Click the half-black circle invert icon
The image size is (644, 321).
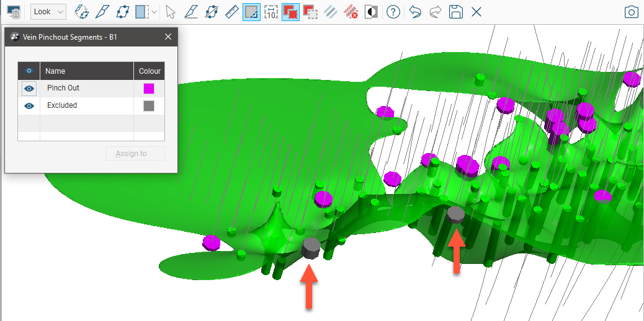coord(371,12)
